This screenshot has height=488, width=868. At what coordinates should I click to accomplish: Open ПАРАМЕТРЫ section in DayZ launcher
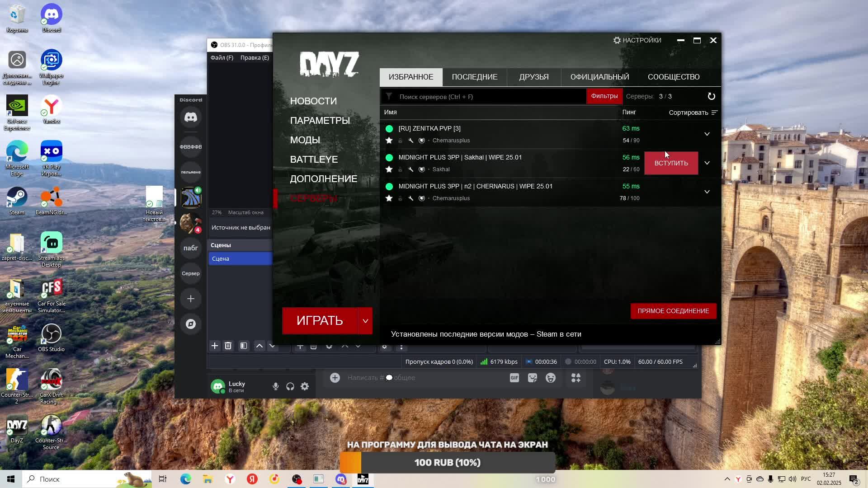coord(320,121)
